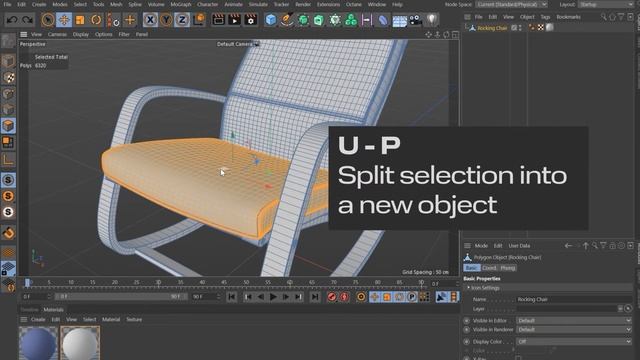
Task: Open the MoGraph menu
Action: tap(181, 4)
